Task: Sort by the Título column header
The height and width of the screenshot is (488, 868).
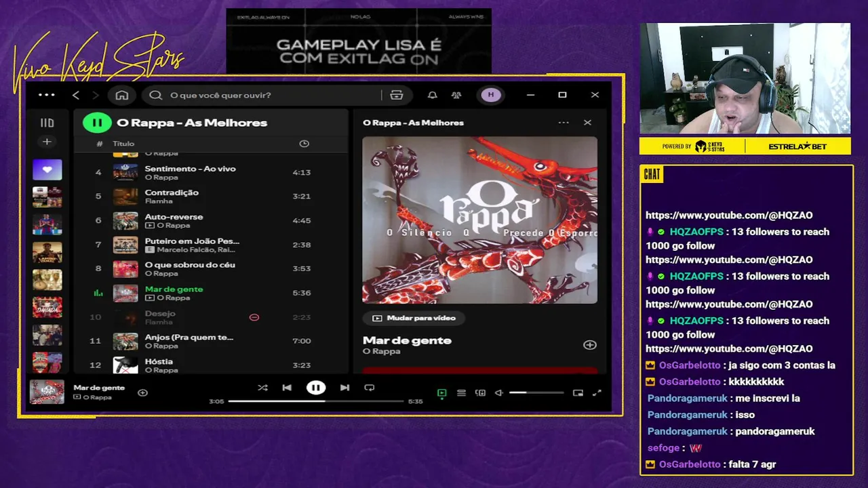Action: pos(123,144)
